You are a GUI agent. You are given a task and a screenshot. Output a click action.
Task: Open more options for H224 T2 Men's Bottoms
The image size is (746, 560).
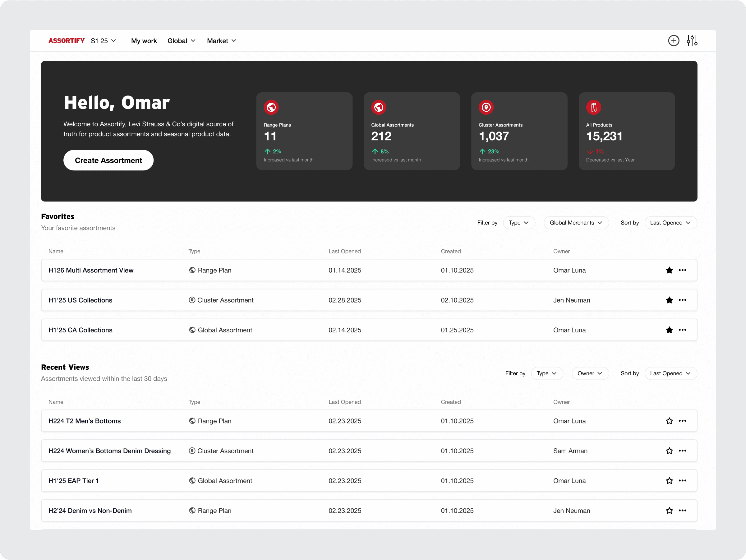pyautogui.click(x=682, y=421)
